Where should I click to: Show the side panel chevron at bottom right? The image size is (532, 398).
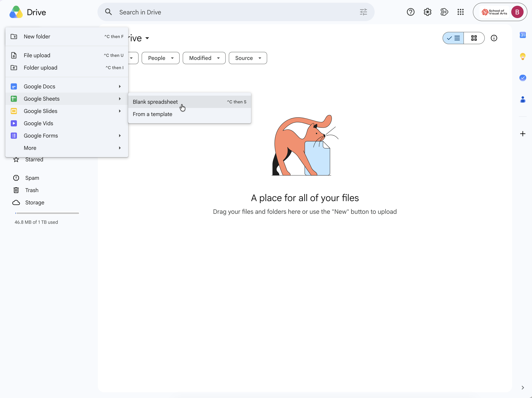pos(522,387)
